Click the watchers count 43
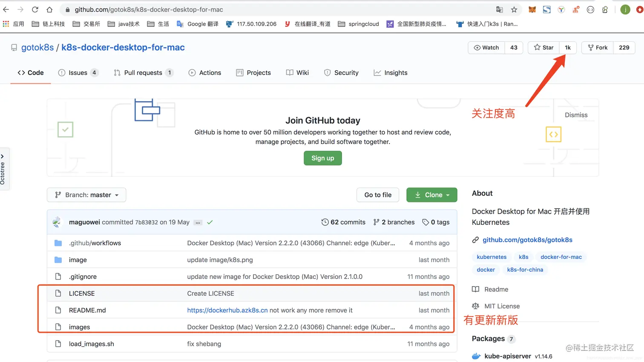 [514, 48]
